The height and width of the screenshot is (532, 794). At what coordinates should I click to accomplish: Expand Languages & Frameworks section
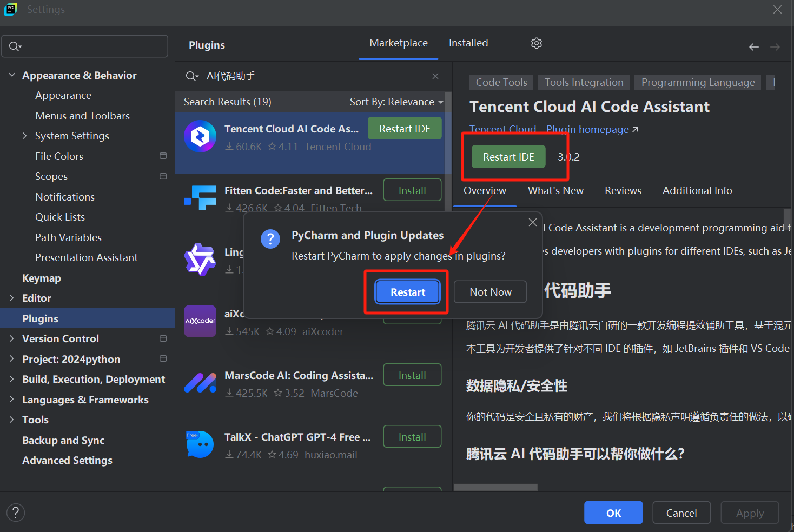coord(11,400)
